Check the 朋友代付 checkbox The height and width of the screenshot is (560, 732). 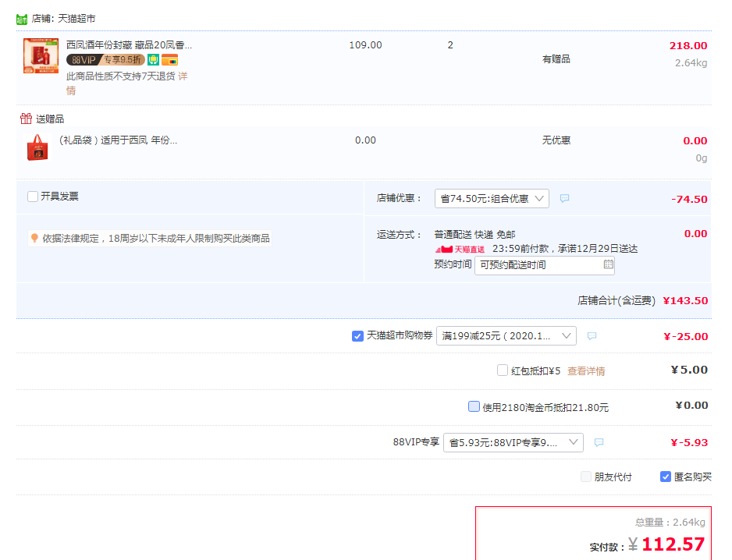point(586,477)
